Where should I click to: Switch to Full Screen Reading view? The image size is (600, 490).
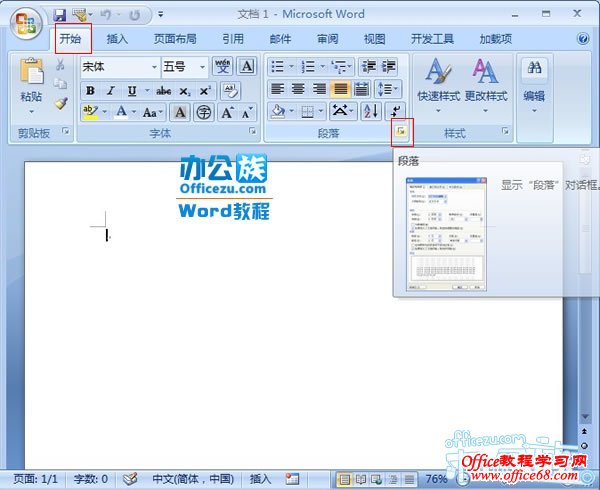[x=360, y=479]
